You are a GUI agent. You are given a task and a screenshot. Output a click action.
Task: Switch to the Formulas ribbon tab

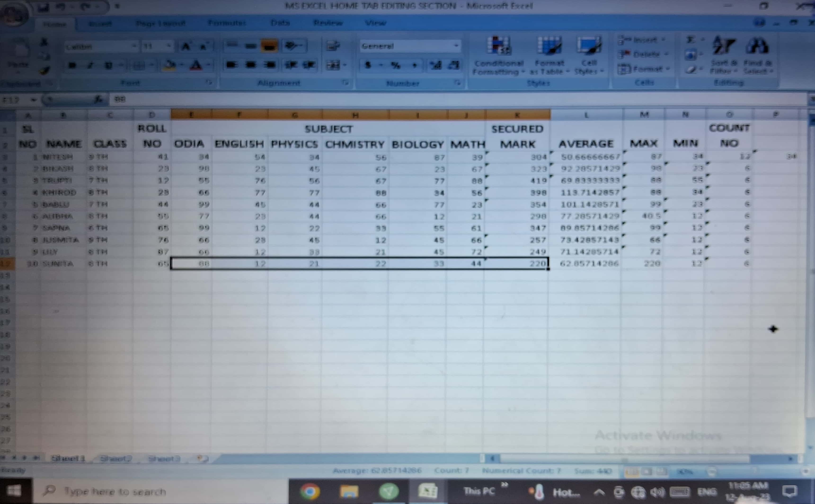tap(227, 23)
